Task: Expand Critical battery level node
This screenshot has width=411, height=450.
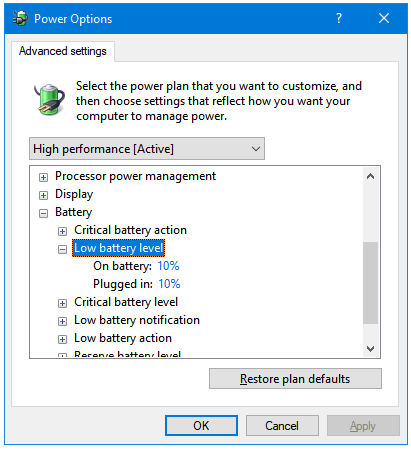Action: [x=62, y=303]
